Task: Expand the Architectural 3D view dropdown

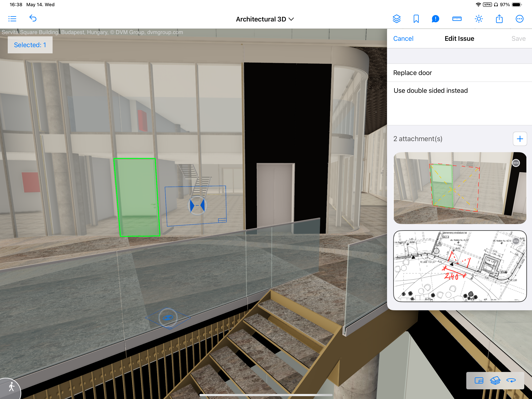Action: tap(265, 19)
